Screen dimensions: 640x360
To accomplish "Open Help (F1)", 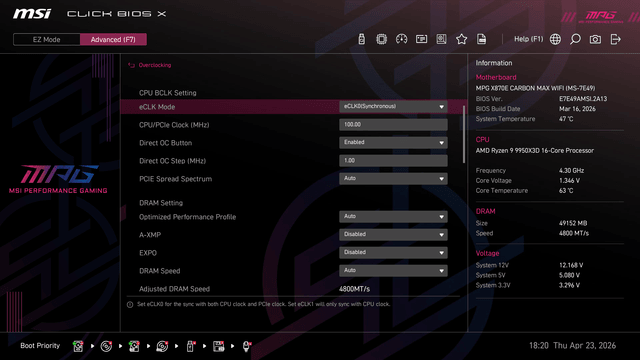I will click(x=528, y=39).
